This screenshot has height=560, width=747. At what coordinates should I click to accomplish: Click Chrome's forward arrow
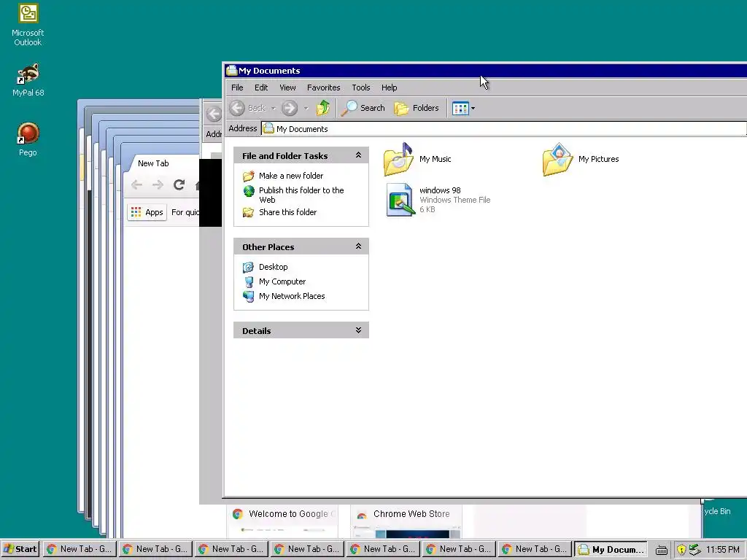click(158, 184)
